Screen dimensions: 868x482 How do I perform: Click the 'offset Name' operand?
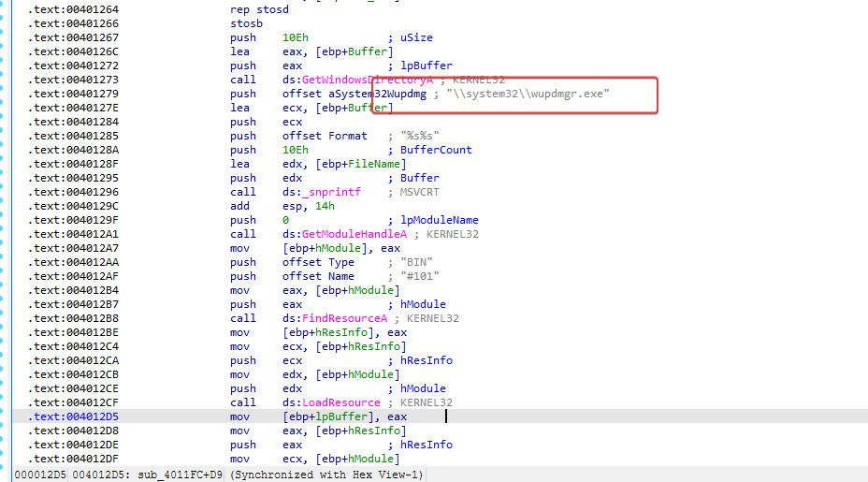click(318, 276)
